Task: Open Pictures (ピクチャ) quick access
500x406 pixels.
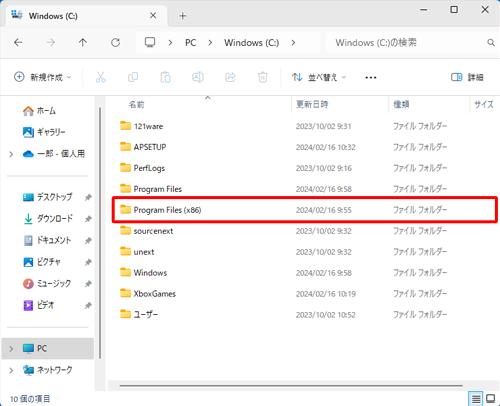Action: tap(42, 262)
